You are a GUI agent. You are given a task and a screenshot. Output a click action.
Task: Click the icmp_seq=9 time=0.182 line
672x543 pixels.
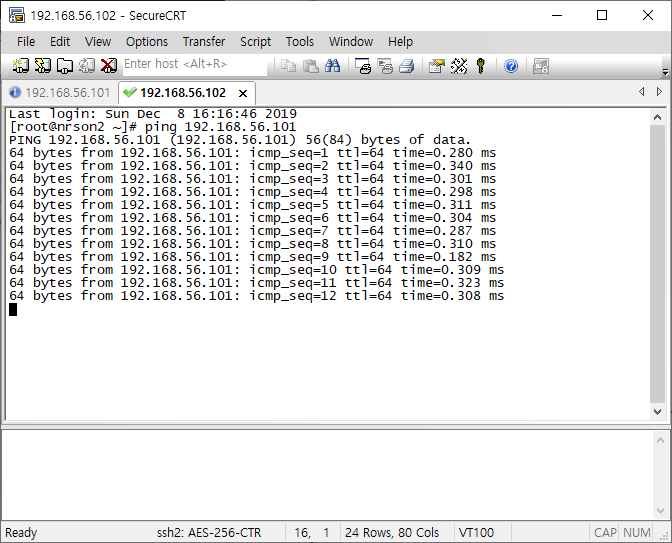pos(252,257)
